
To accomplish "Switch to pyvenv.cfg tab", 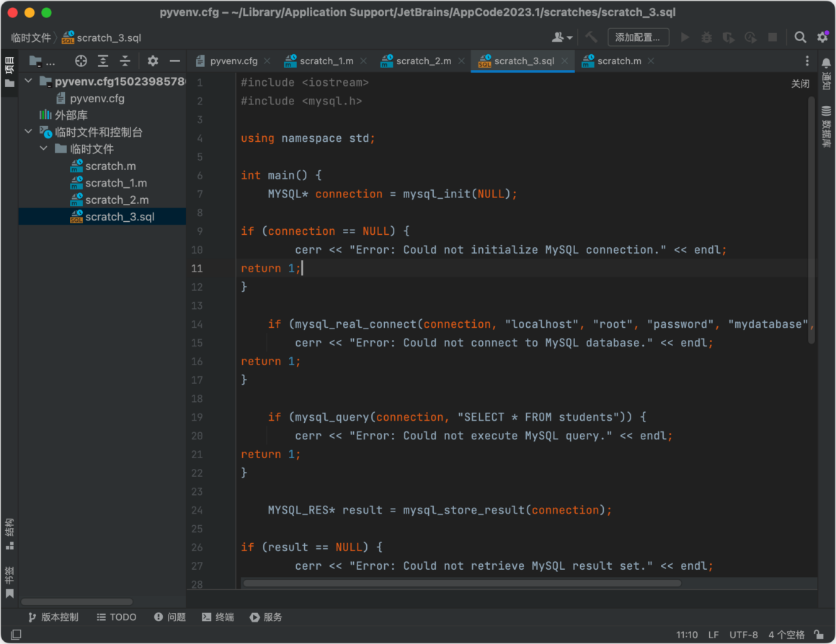I will (x=234, y=61).
